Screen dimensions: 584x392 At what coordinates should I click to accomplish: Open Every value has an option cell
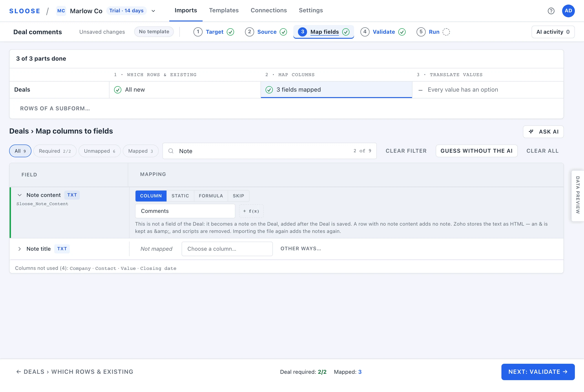tap(488, 90)
